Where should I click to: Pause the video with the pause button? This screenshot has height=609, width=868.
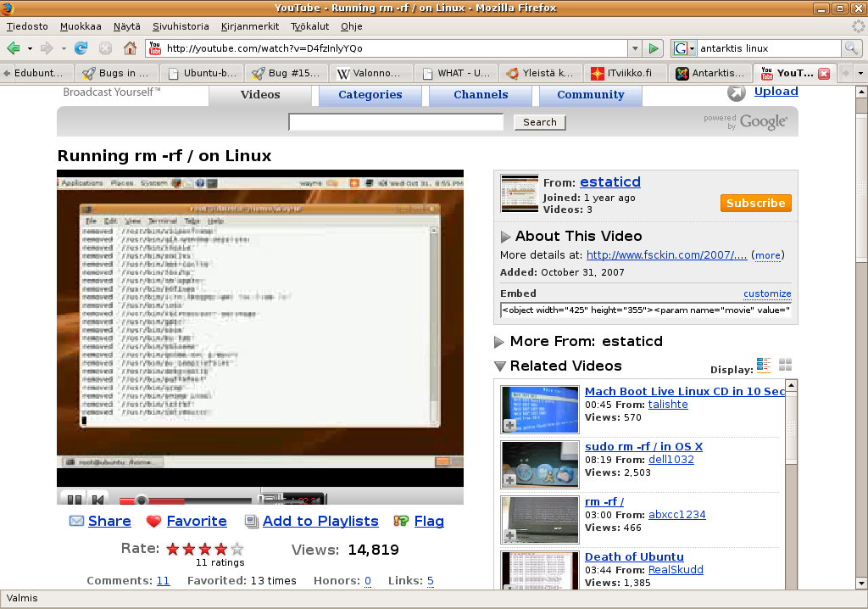(74, 500)
